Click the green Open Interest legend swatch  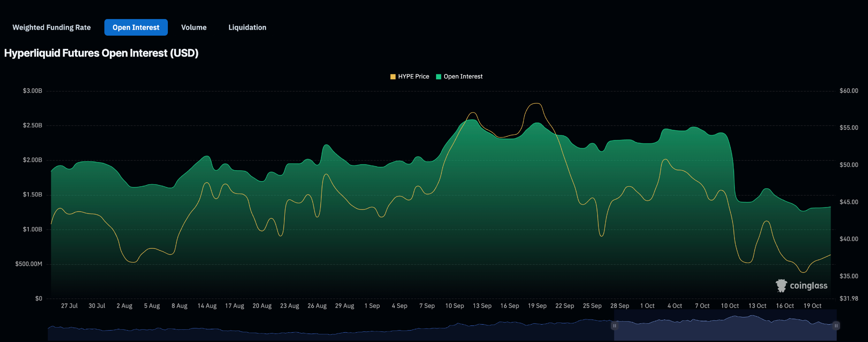439,77
